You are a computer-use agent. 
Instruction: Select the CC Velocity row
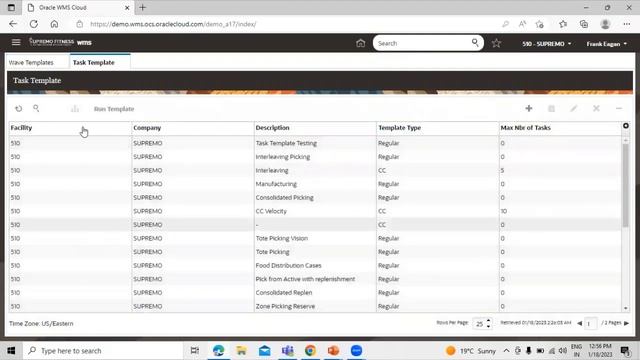pyautogui.click(x=315, y=211)
